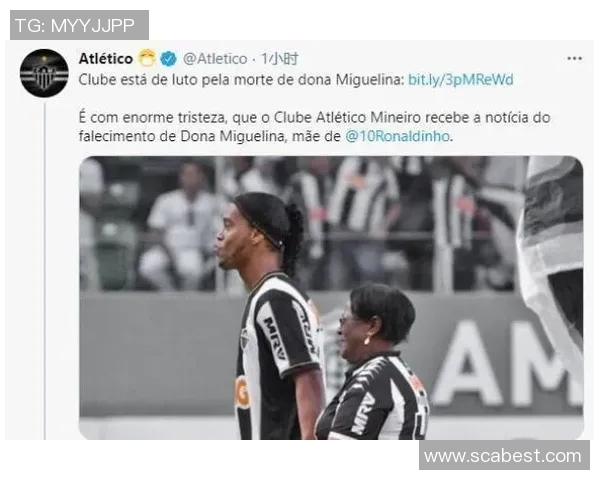Click the Atlético display name
Image resolution: width=600 pixels, height=480 pixels.
[x=106, y=59]
